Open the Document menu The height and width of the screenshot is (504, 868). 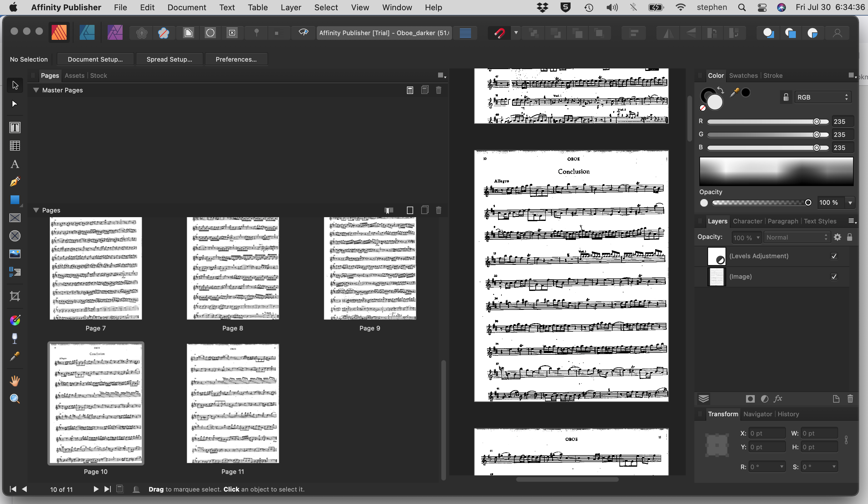[187, 7]
